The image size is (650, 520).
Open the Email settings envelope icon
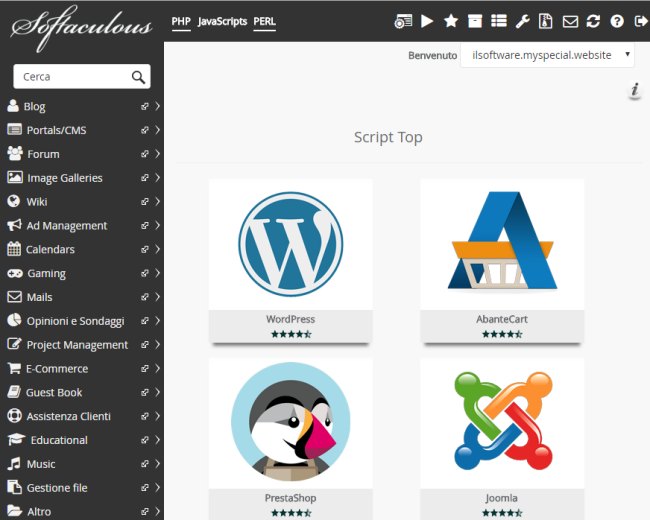[570, 21]
